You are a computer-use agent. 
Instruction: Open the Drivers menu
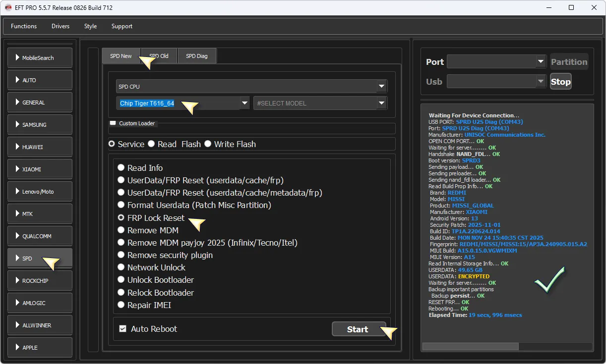point(61,26)
